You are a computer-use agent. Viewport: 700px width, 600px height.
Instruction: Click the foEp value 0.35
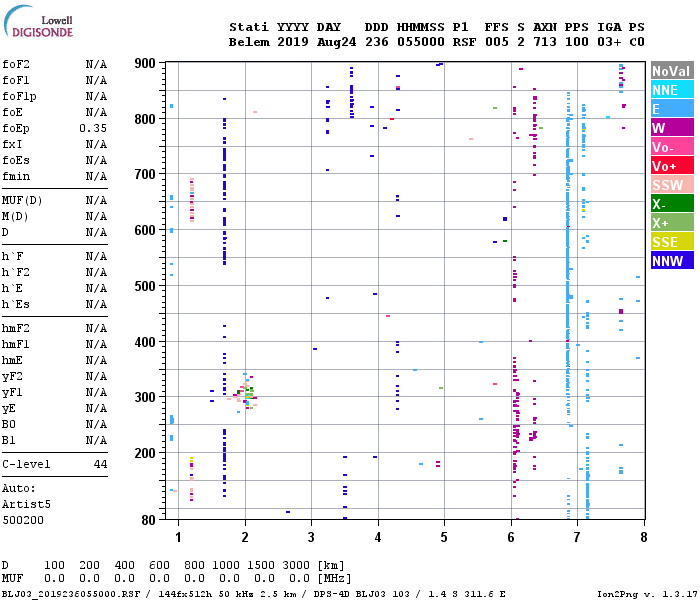[93, 129]
